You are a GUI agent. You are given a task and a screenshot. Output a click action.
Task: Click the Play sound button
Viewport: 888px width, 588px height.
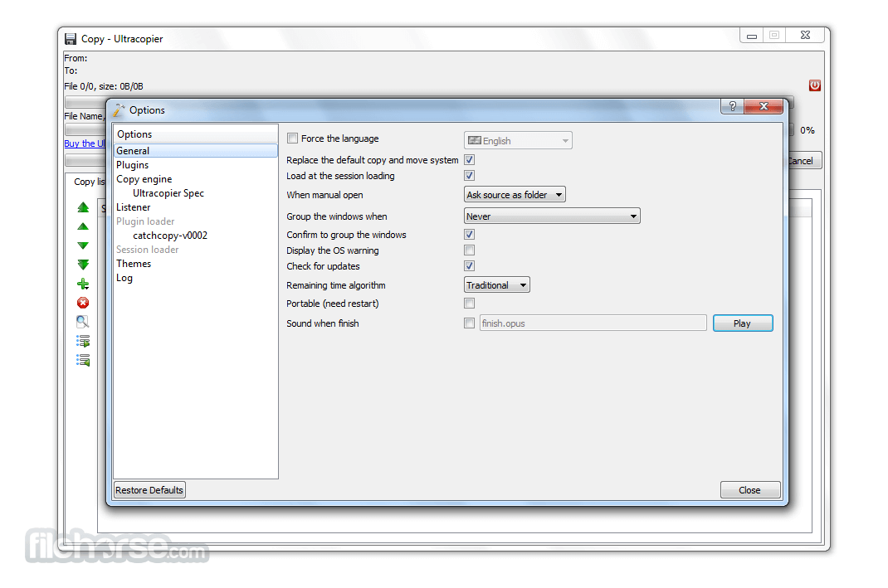coord(743,323)
